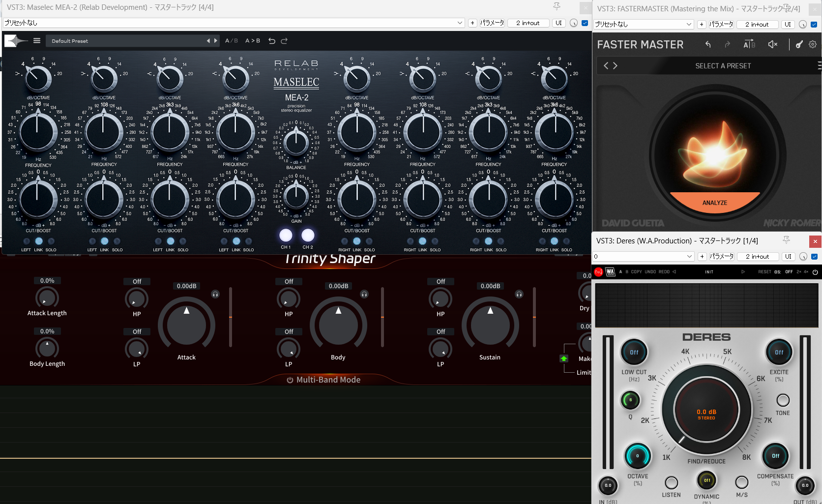The width and height of the screenshot is (822, 504).
Task: Expand the Faster Master host preset dropdown
Action: click(689, 25)
